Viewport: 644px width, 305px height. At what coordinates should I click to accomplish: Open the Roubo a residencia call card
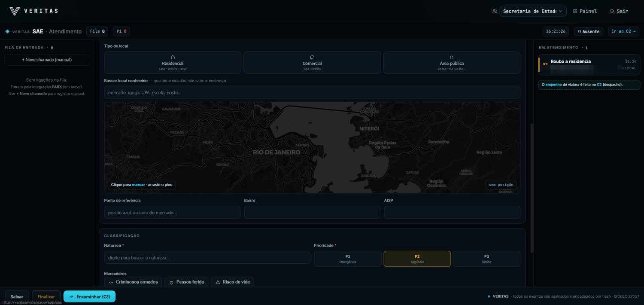tap(589, 65)
